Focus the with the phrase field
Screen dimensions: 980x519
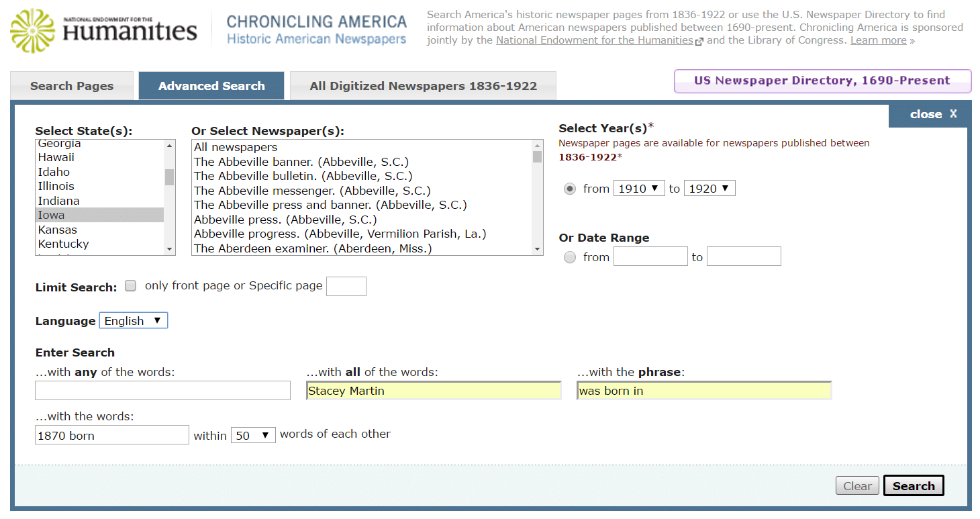pos(704,391)
